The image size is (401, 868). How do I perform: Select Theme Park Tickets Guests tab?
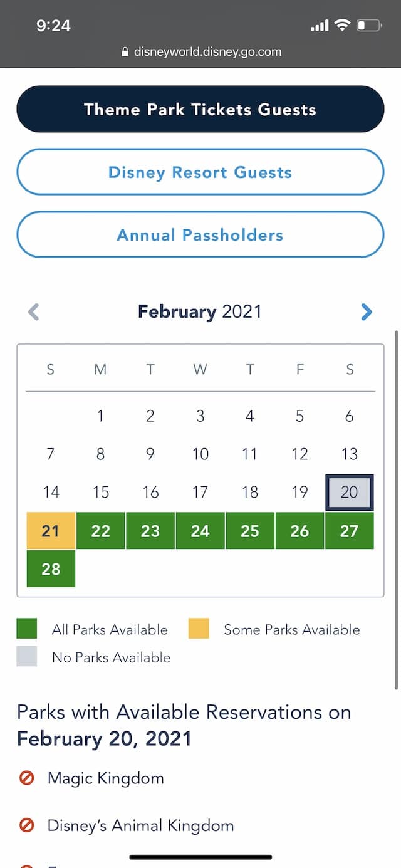[x=200, y=109]
